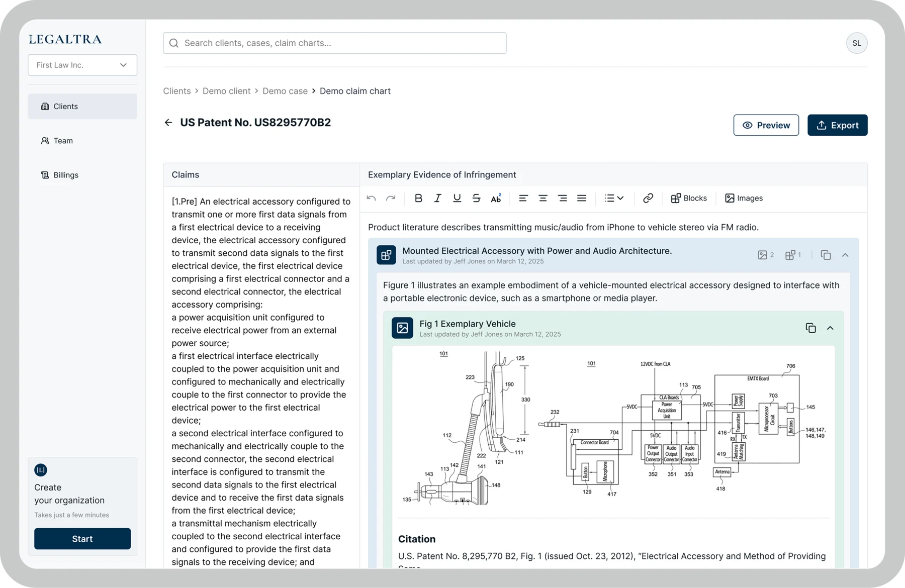Go to Team in sidebar
905x588 pixels.
click(x=82, y=141)
